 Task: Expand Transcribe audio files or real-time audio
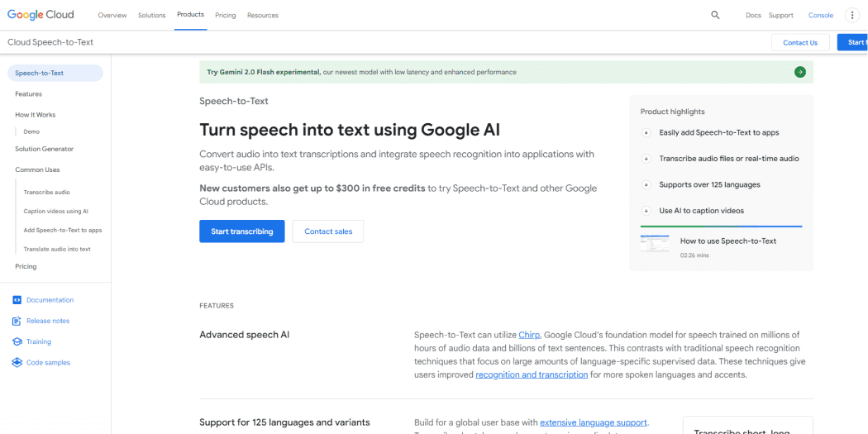[x=646, y=159]
